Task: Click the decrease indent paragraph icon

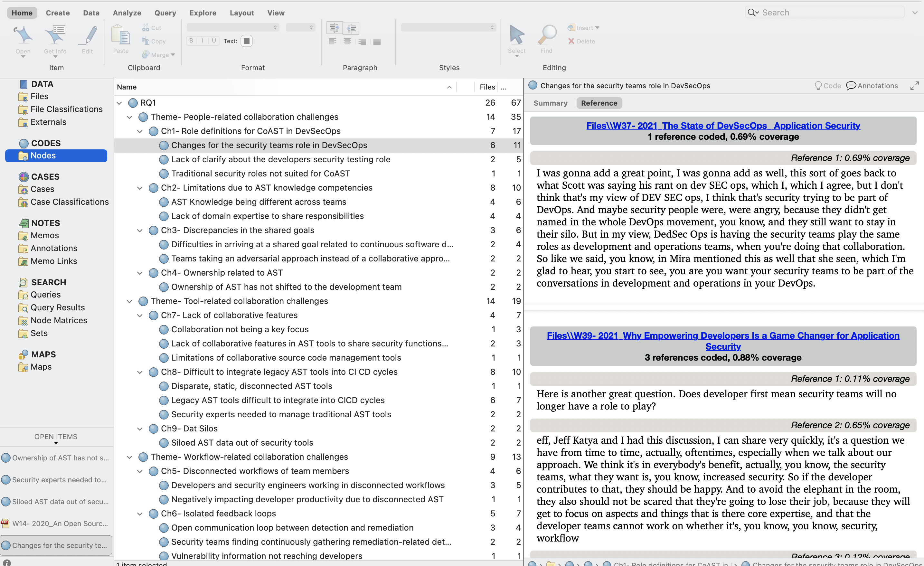Action: (335, 28)
